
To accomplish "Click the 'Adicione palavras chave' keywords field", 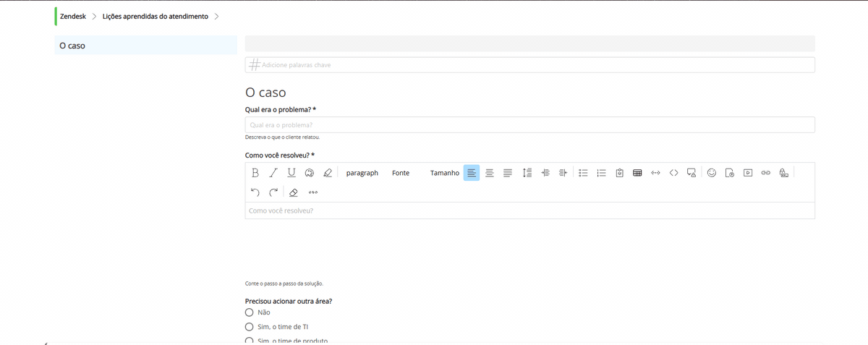I will [530, 65].
